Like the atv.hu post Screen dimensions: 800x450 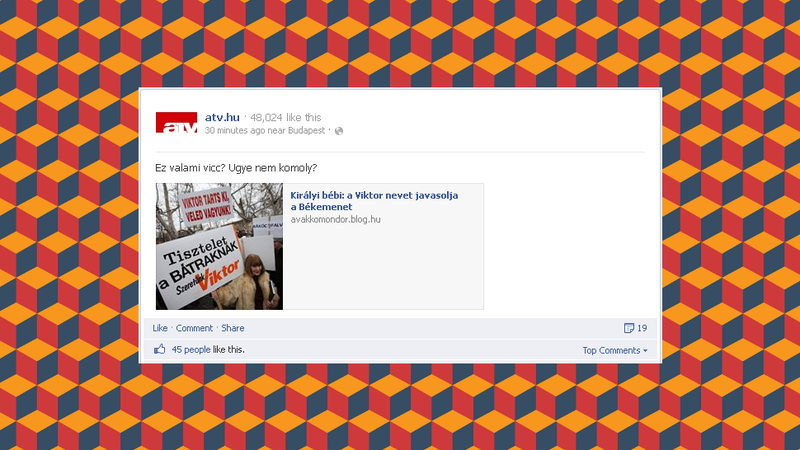click(160, 328)
